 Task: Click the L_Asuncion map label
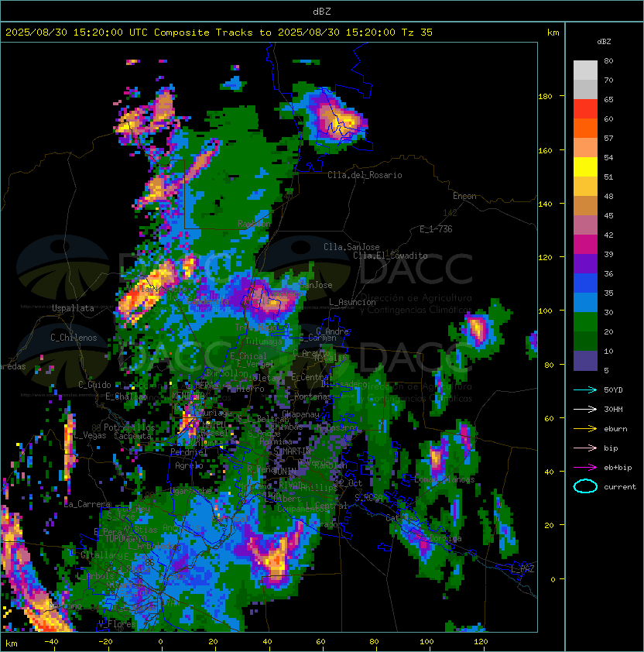[352, 302]
